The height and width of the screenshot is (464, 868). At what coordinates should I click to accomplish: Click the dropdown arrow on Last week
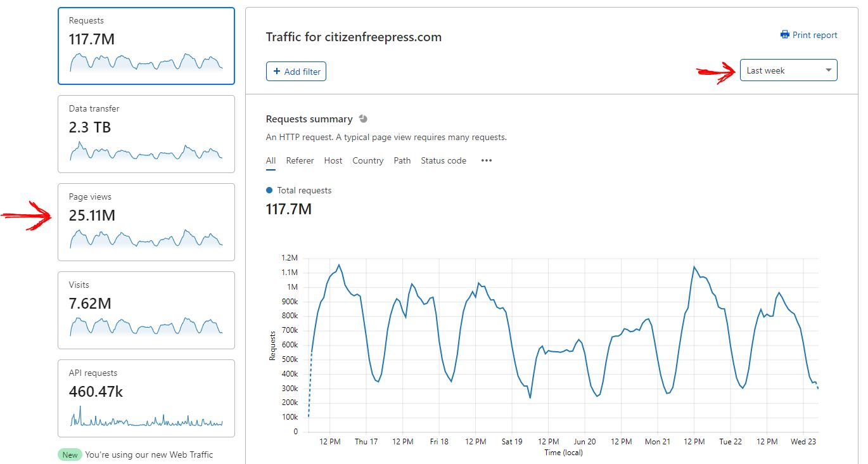tap(828, 70)
